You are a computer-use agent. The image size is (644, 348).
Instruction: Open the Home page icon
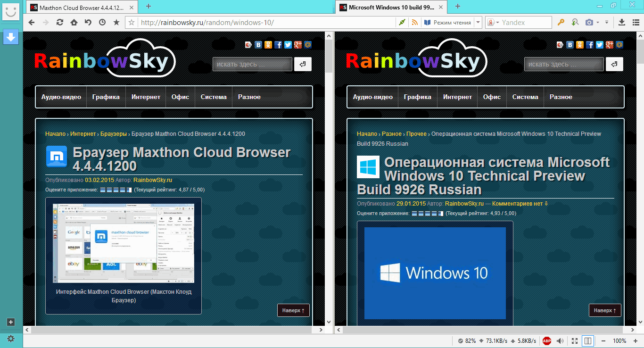pos(74,22)
